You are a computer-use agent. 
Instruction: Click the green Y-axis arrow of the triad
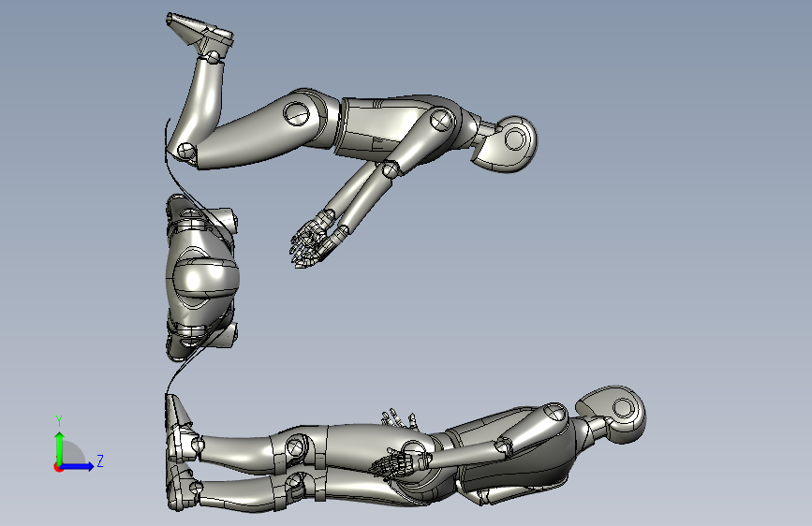tap(60, 447)
